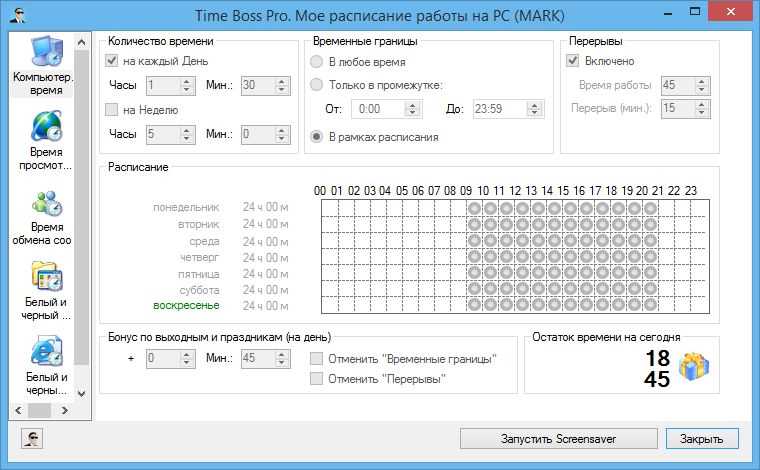
Task: Enable the на Неделю checkbox
Action: tap(111, 110)
